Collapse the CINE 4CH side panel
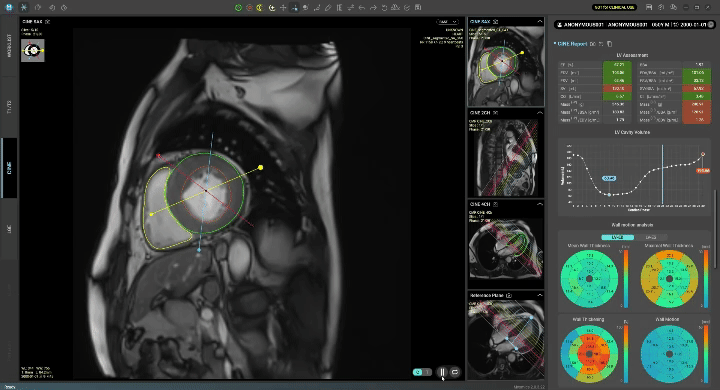Viewport: 720px width, 390px height. pyautogui.click(x=540, y=204)
